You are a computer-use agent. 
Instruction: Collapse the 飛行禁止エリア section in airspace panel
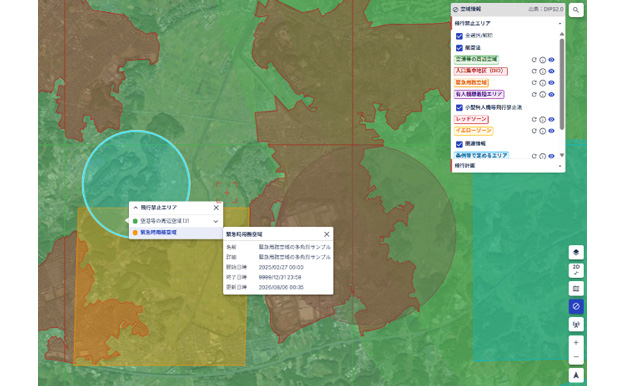pyautogui.click(x=560, y=24)
